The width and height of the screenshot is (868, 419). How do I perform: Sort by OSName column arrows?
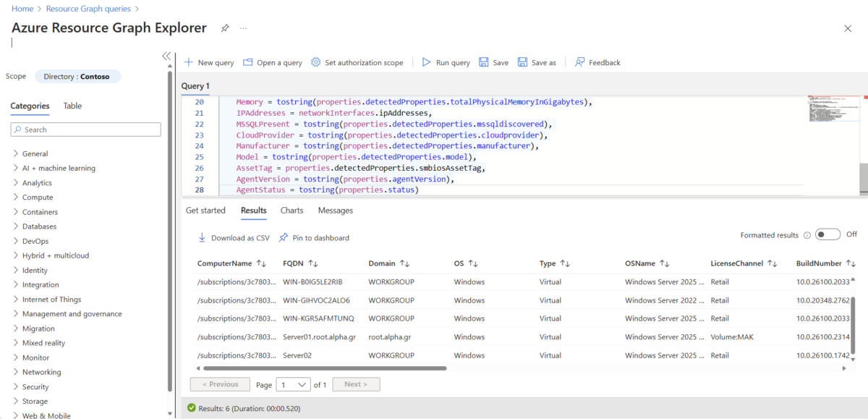[665, 263]
